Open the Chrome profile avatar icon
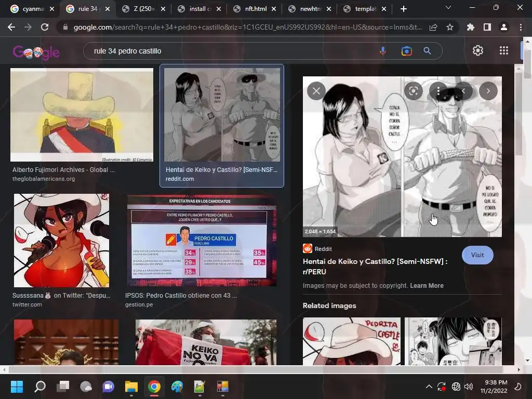 coord(504,27)
